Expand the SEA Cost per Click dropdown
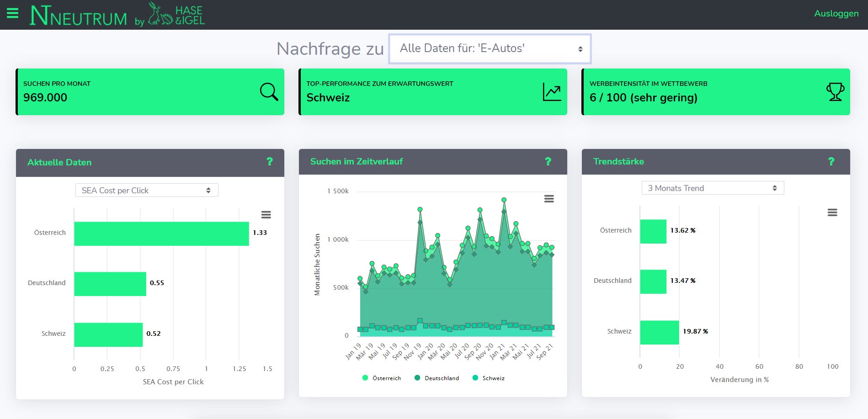Screen dimensions: 868x419 click(x=147, y=190)
